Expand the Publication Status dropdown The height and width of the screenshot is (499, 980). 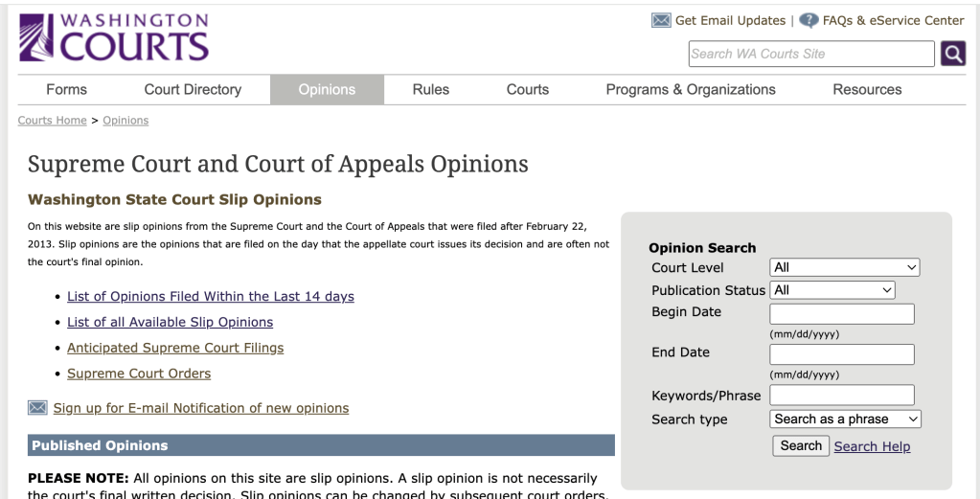pyautogui.click(x=832, y=289)
